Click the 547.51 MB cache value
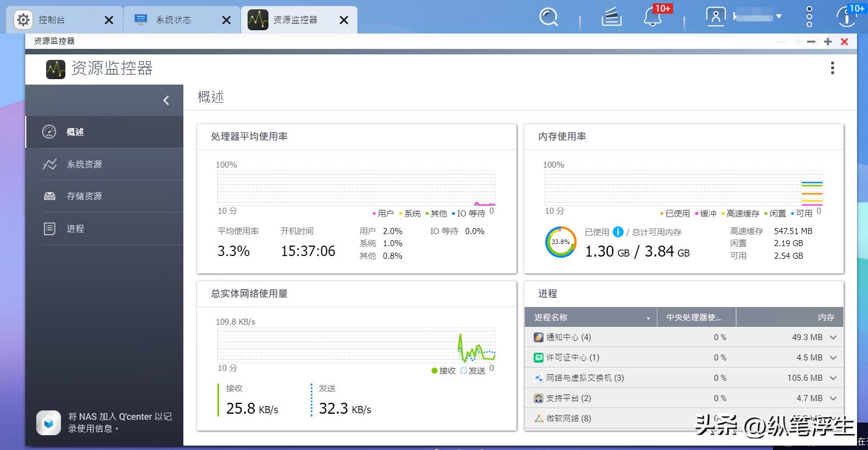This screenshot has width=868, height=450. click(793, 231)
